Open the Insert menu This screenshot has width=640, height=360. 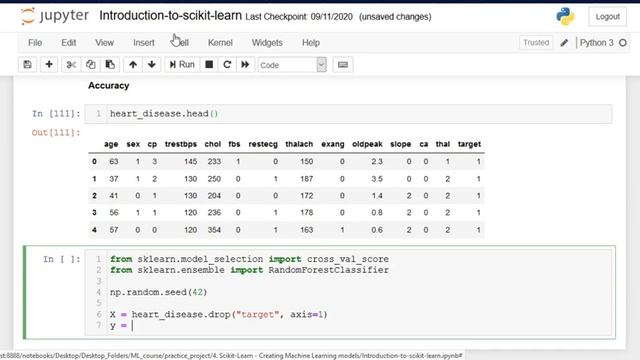point(144,43)
